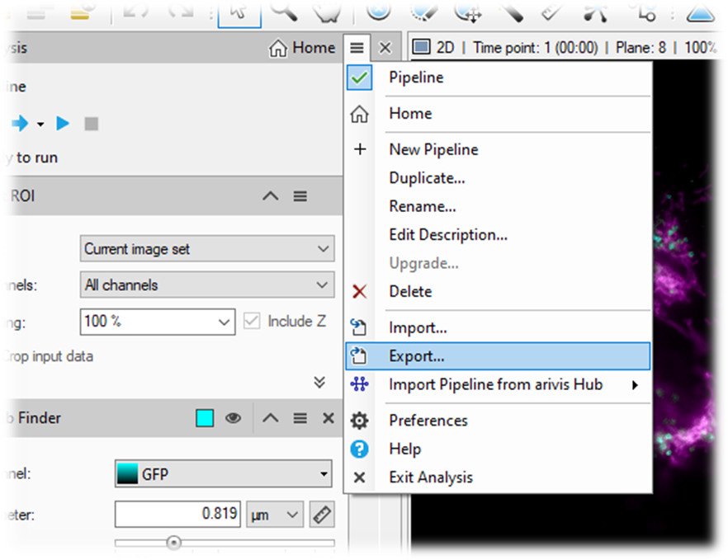The width and height of the screenshot is (728, 560).
Task: Choose the pointer selection tool
Action: pos(239,10)
